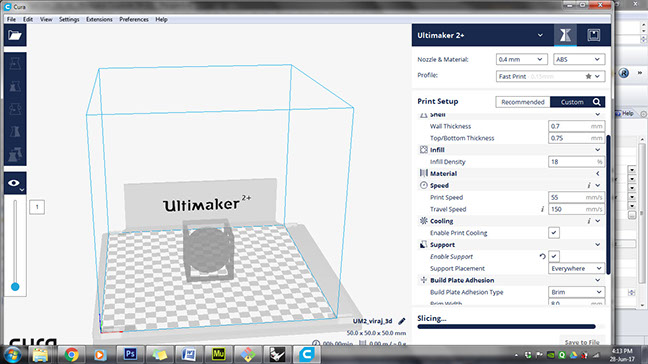Collapse the Support settings section

pyautogui.click(x=598, y=245)
